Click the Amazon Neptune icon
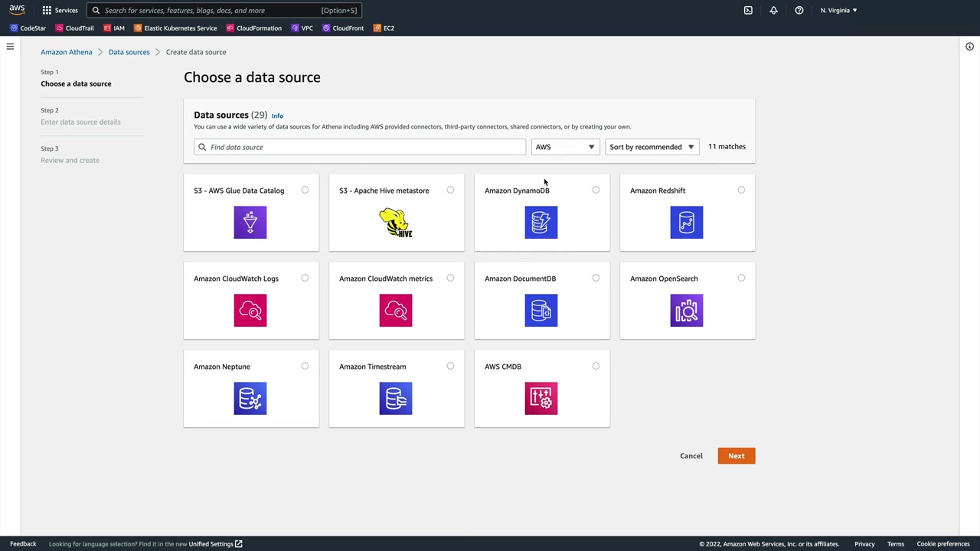 click(x=250, y=398)
